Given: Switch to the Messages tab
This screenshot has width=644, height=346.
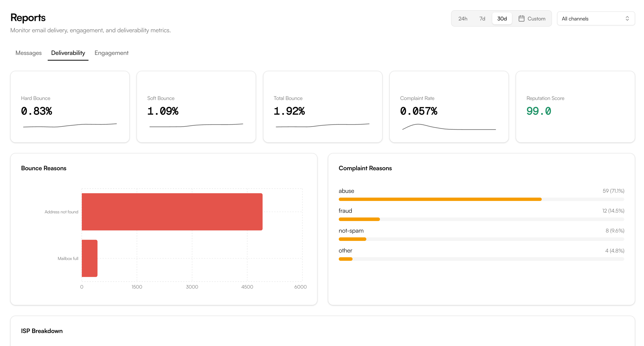Looking at the screenshot, I should 29,53.
